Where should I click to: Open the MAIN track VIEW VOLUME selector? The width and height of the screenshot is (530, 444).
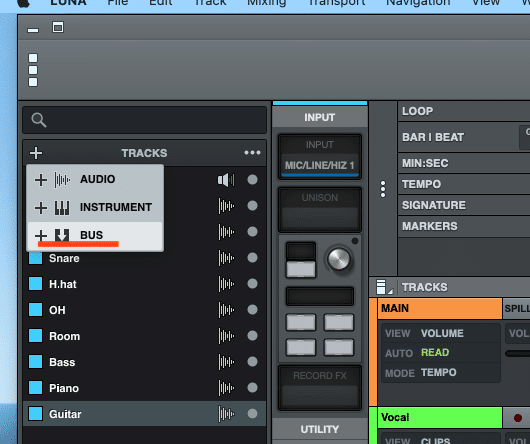441,334
